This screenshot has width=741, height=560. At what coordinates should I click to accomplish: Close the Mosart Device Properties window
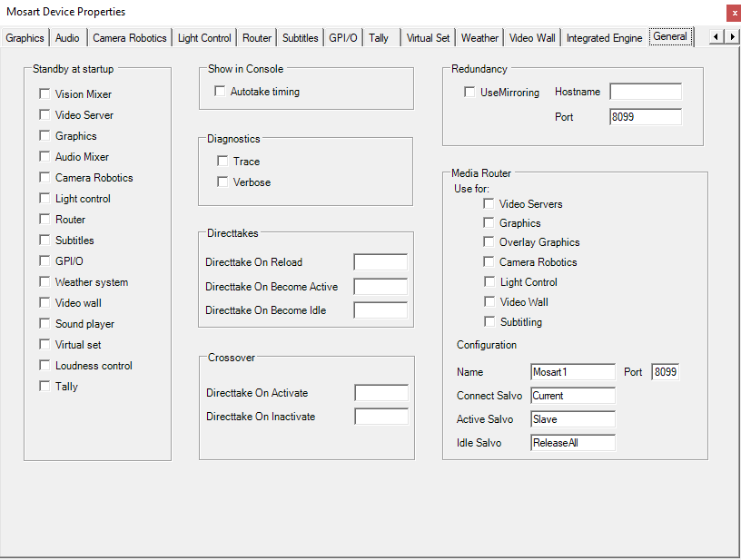[x=733, y=13]
